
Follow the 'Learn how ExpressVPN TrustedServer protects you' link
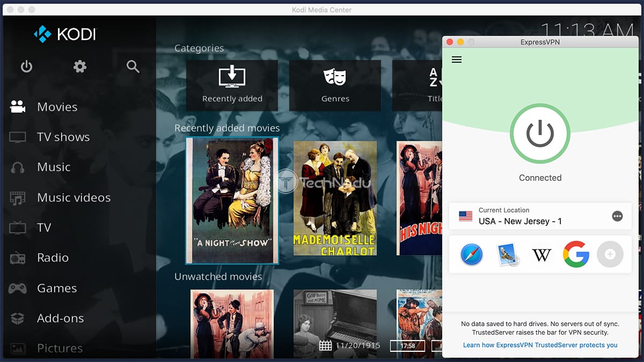tap(540, 345)
